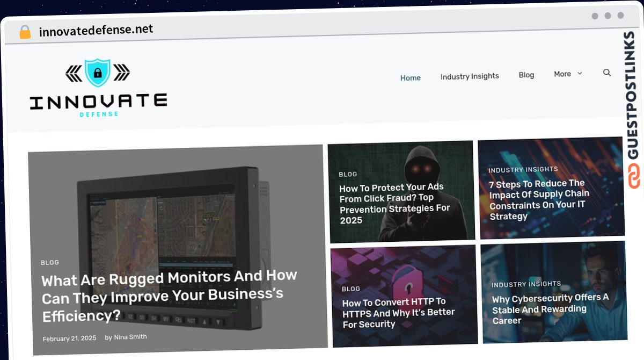The width and height of the screenshot is (644, 360).
Task: Click the INNOVATE DEFENSE wordmark
Action: point(98,104)
